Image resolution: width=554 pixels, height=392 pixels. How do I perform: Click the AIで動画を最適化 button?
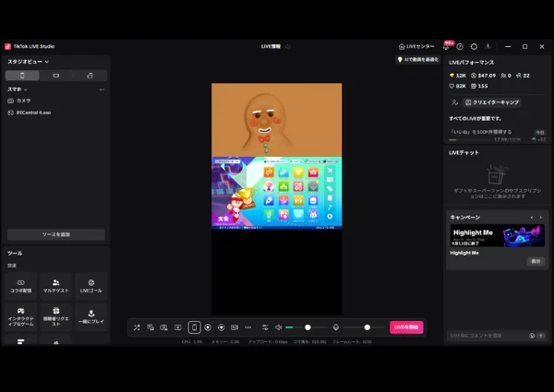(418, 60)
